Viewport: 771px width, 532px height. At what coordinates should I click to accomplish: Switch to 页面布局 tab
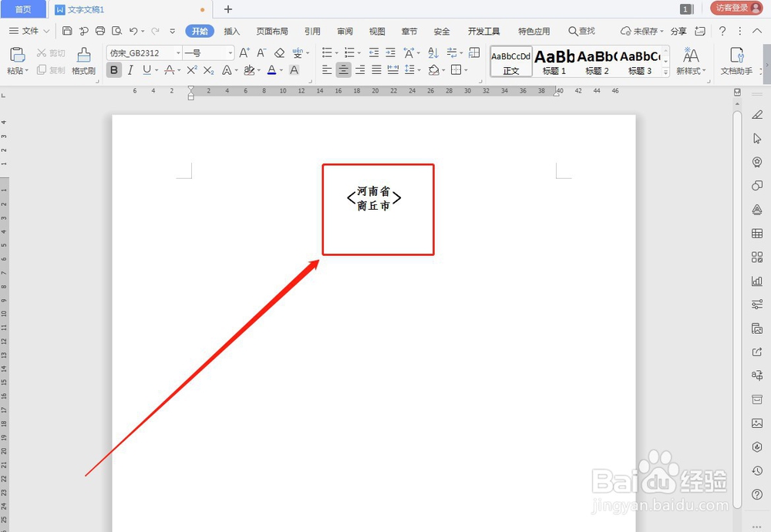click(272, 31)
